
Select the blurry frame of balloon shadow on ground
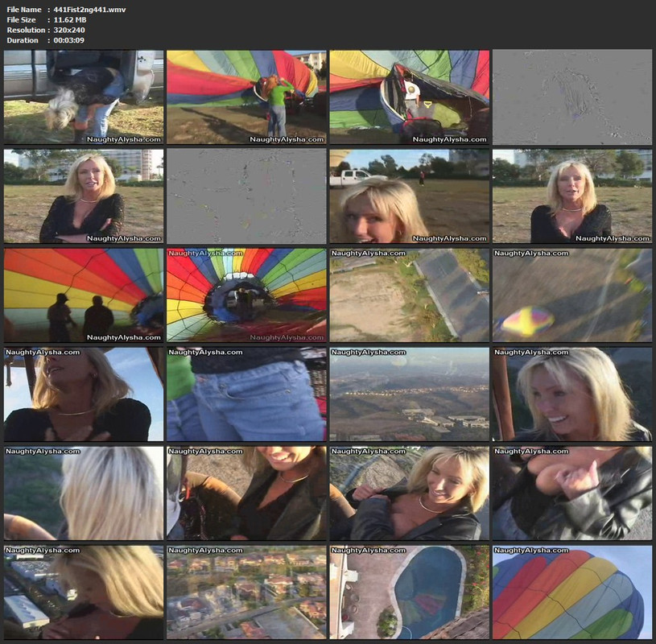(572, 295)
